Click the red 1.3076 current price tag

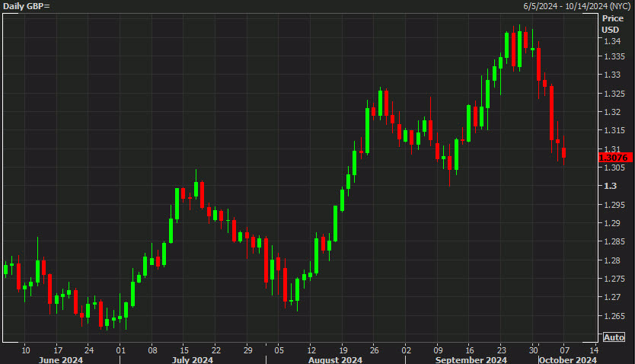pyautogui.click(x=615, y=158)
